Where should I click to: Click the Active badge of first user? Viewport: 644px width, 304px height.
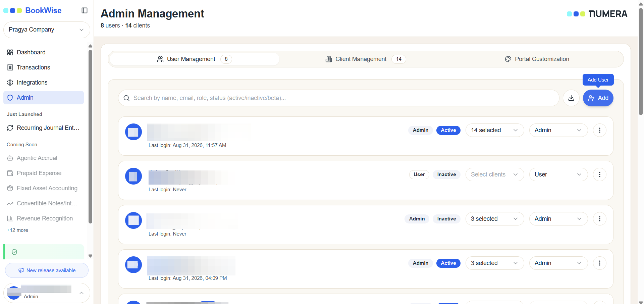click(x=448, y=130)
